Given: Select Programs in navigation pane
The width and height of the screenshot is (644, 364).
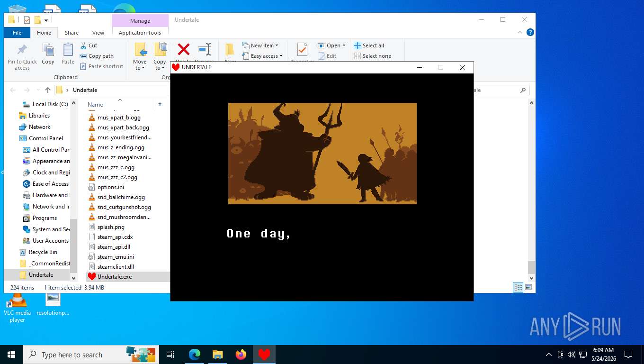Looking at the screenshot, I should click(45, 218).
